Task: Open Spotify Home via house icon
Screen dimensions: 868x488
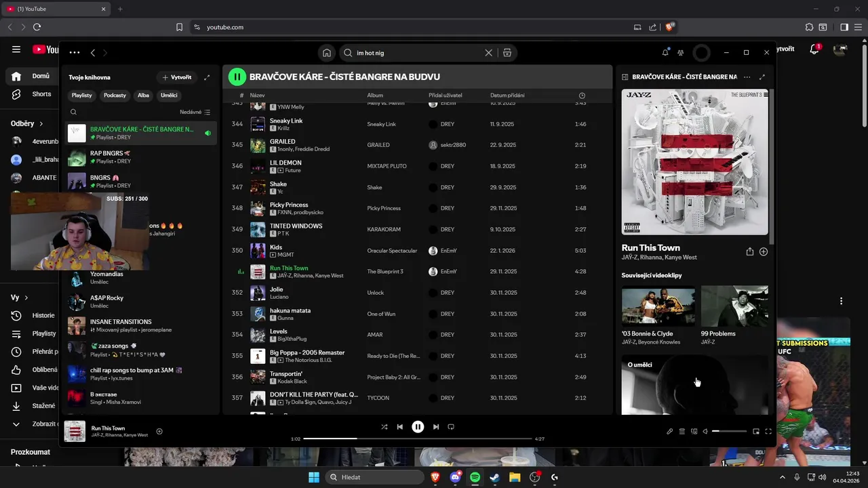Action: [327, 53]
